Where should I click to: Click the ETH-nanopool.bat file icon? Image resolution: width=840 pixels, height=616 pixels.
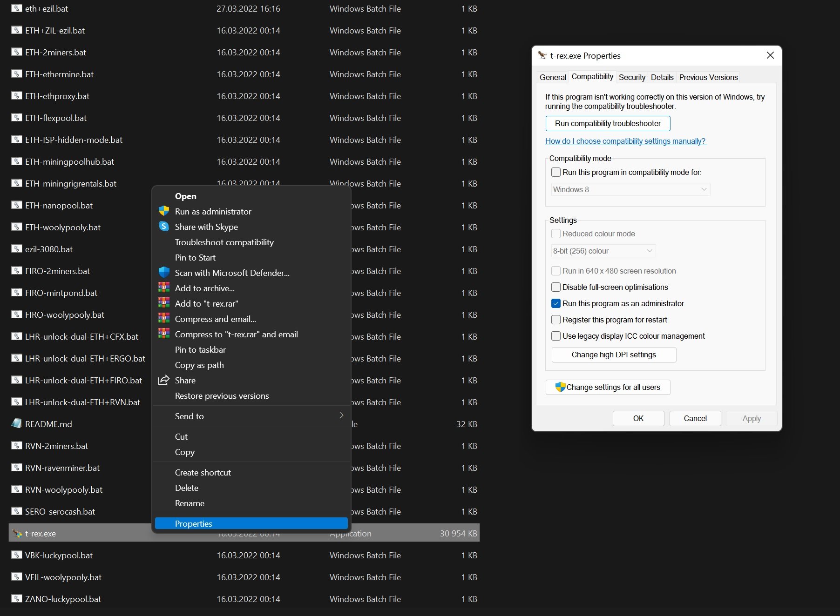coord(17,205)
